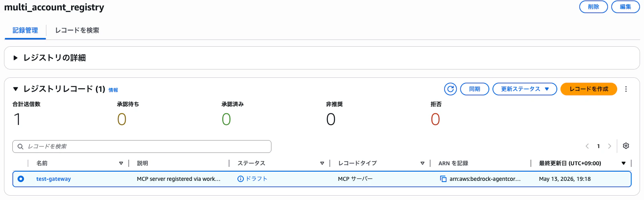The width and height of the screenshot is (644, 200).
Task: Click the refresh records icon button
Action: (x=451, y=89)
